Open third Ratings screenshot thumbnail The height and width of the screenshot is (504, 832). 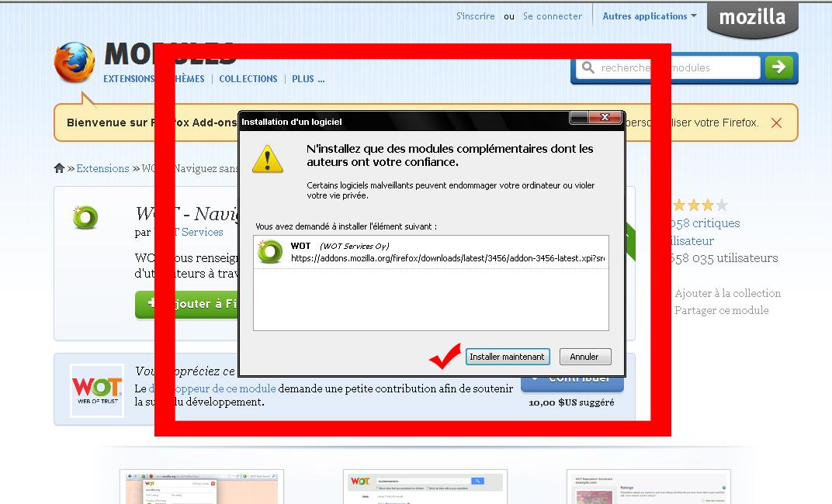pos(648,486)
